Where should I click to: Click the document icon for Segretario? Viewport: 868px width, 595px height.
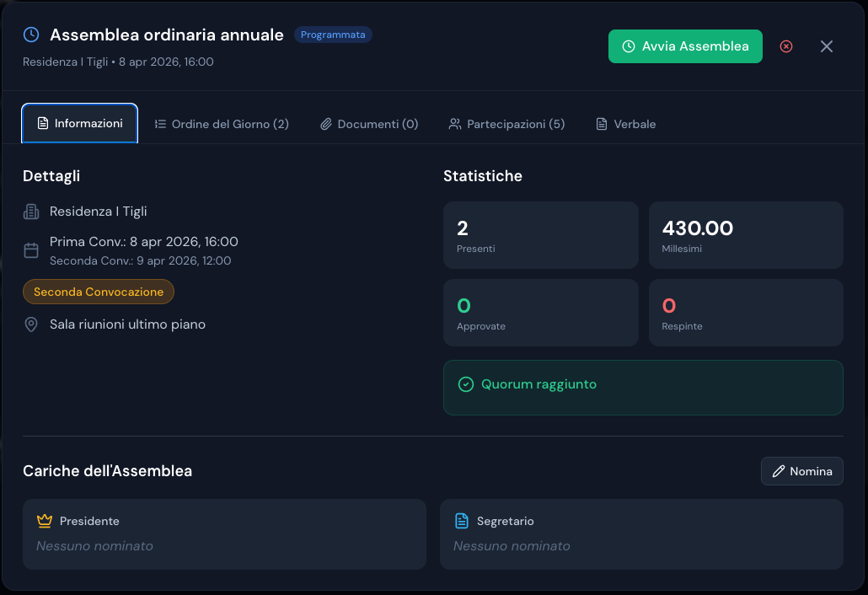click(x=462, y=521)
